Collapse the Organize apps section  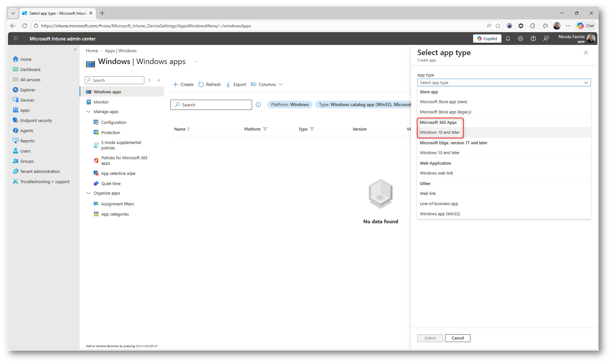[89, 193]
